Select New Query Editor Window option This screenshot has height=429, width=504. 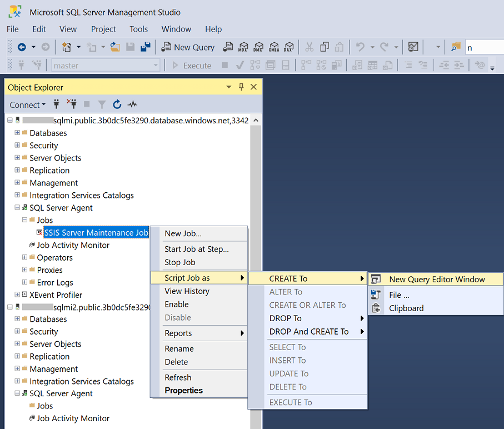point(437,280)
